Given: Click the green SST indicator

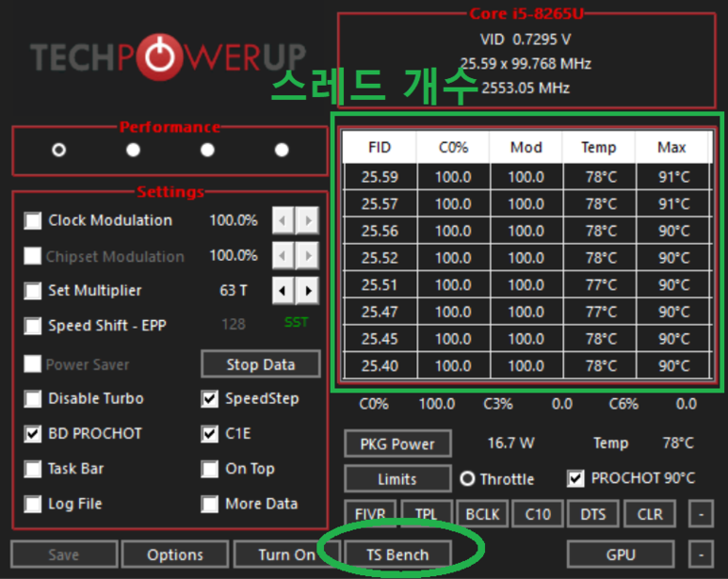Looking at the screenshot, I should coord(297,322).
